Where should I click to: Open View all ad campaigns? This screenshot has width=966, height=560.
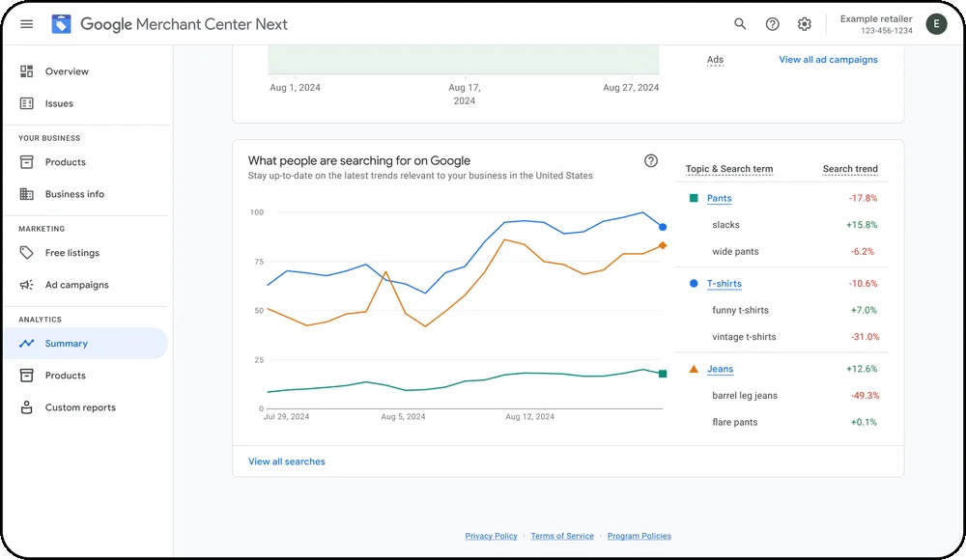tap(828, 59)
